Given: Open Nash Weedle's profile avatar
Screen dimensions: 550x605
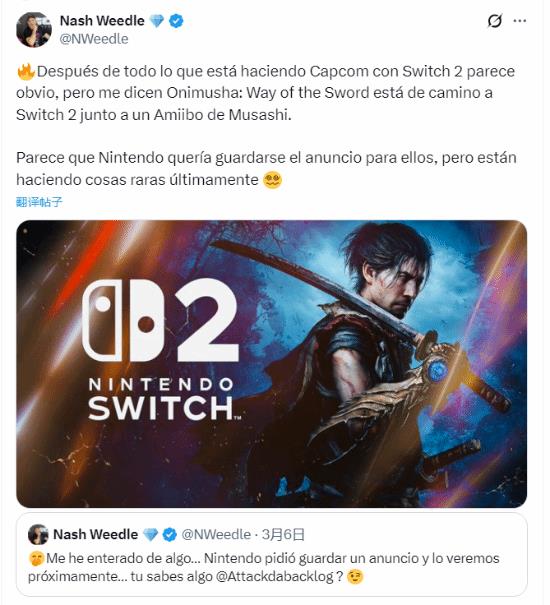Looking at the screenshot, I should [x=34, y=30].
